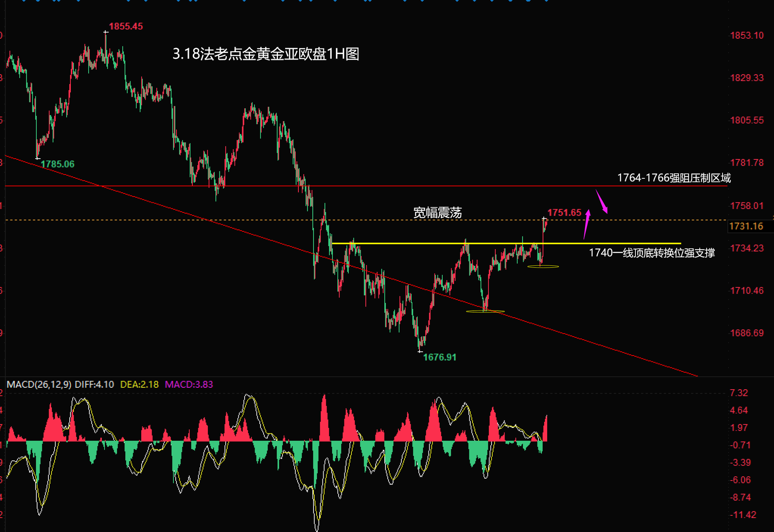Click the DIFF:4.10 indicator value
Screen dimensions: 774x532
click(x=94, y=384)
